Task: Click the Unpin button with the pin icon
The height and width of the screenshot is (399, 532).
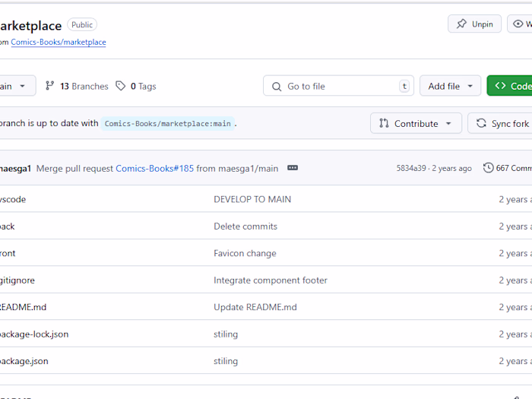Action: [x=474, y=24]
